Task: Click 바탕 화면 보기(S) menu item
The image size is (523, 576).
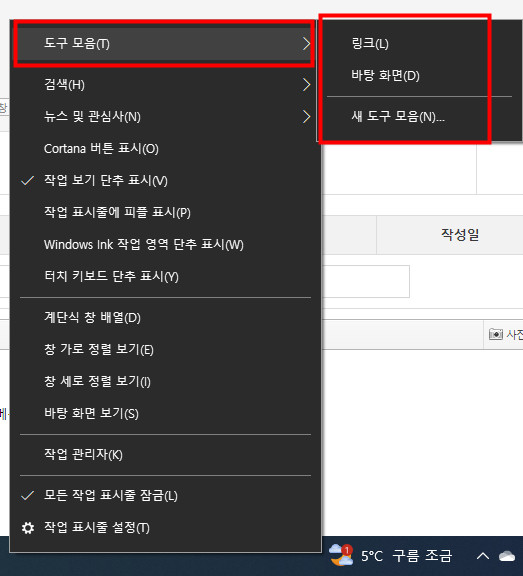Action: (x=165, y=413)
